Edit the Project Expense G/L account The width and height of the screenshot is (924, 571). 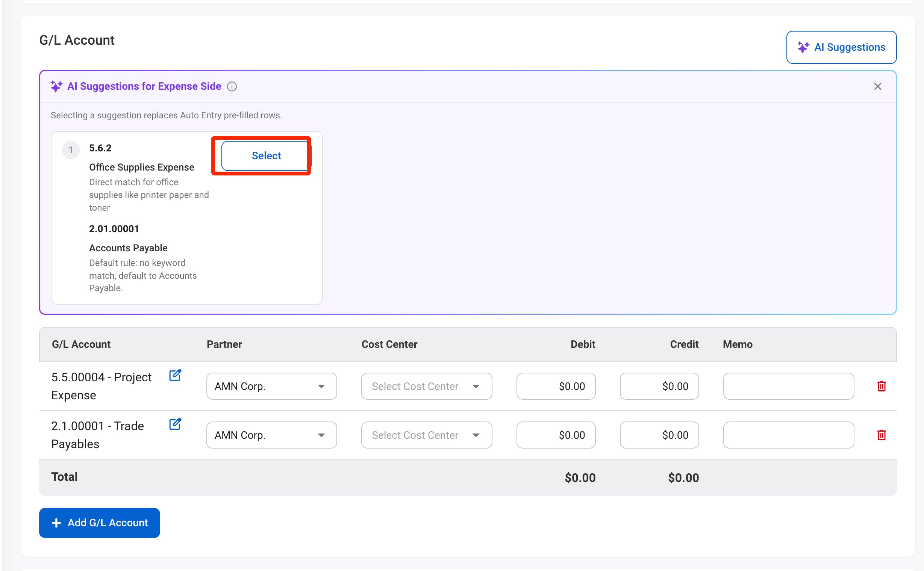pyautogui.click(x=175, y=375)
